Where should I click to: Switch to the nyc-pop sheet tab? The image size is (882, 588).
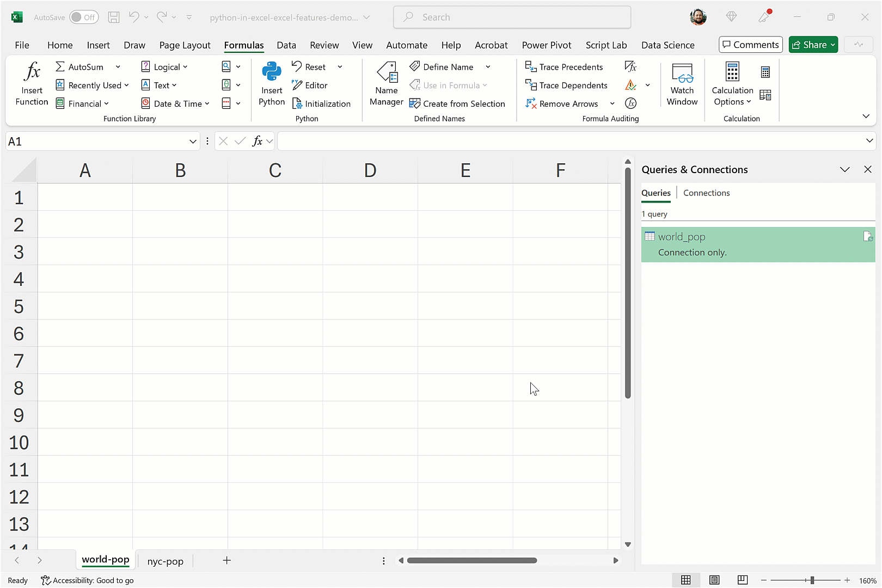(x=165, y=561)
